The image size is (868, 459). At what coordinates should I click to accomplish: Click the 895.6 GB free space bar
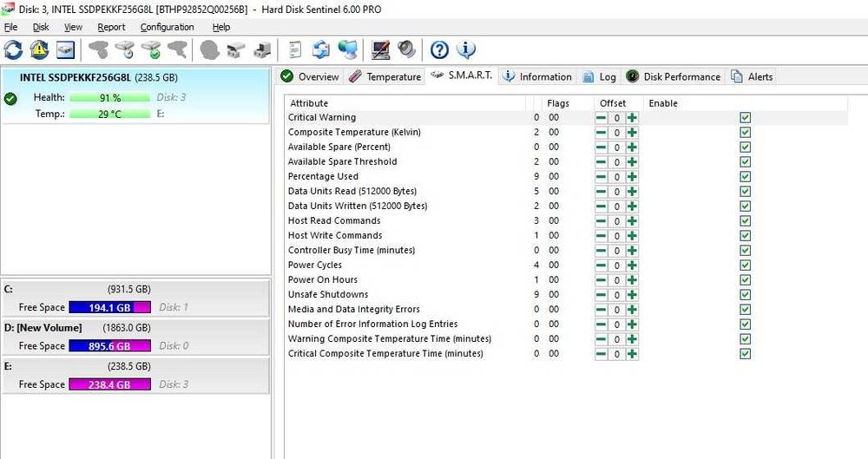click(x=109, y=346)
